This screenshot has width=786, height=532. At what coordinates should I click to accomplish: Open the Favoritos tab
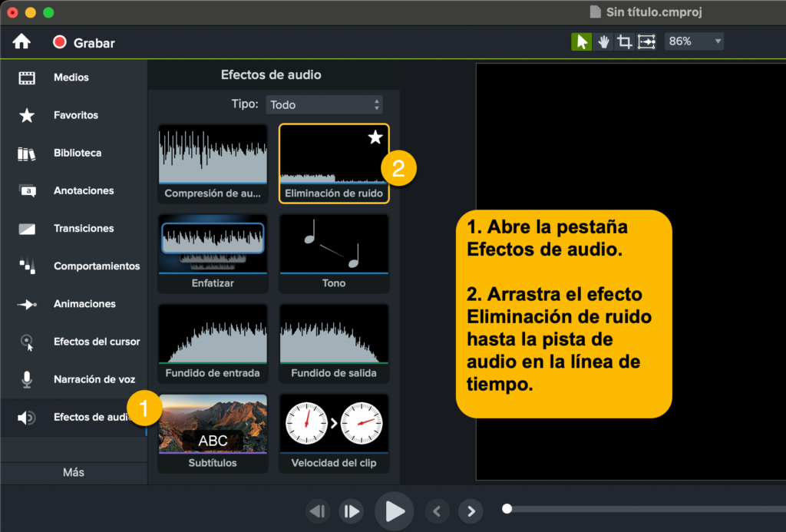(74, 115)
